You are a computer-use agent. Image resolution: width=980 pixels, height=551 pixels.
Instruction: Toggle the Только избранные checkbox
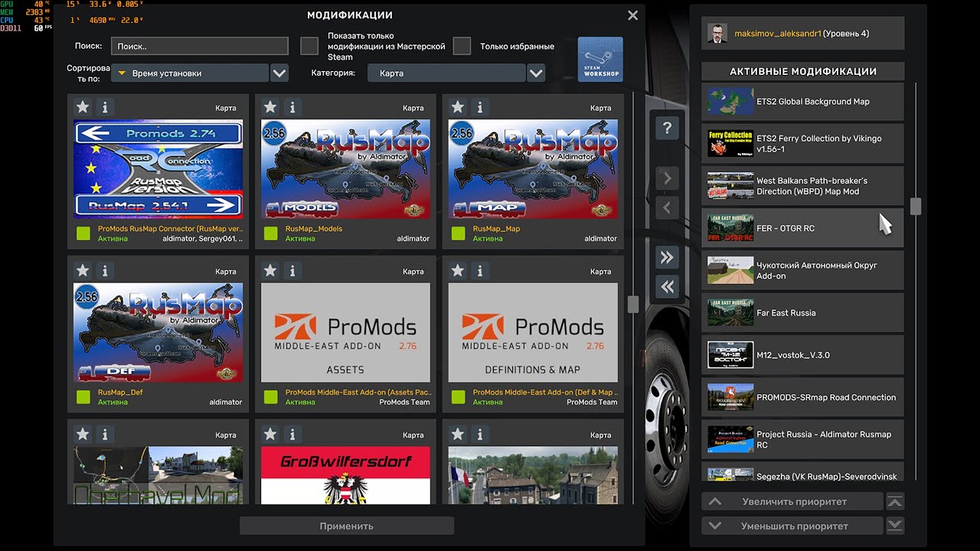click(x=462, y=46)
